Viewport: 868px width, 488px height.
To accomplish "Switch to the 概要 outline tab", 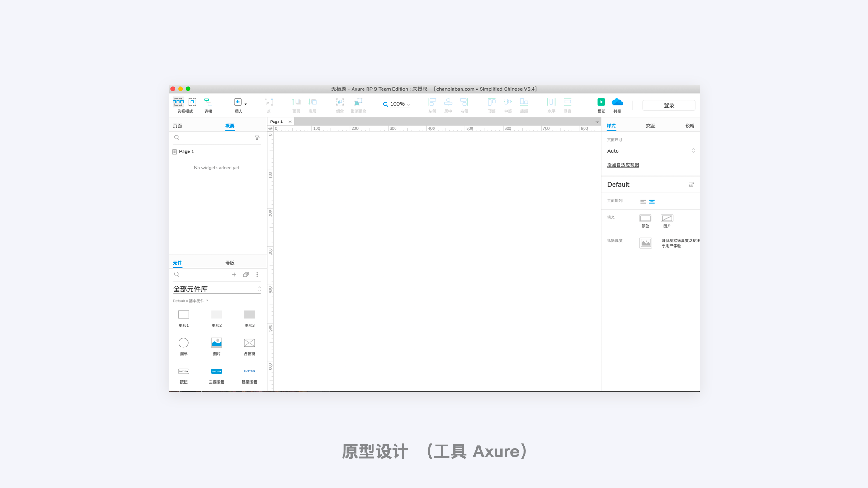I will click(230, 126).
